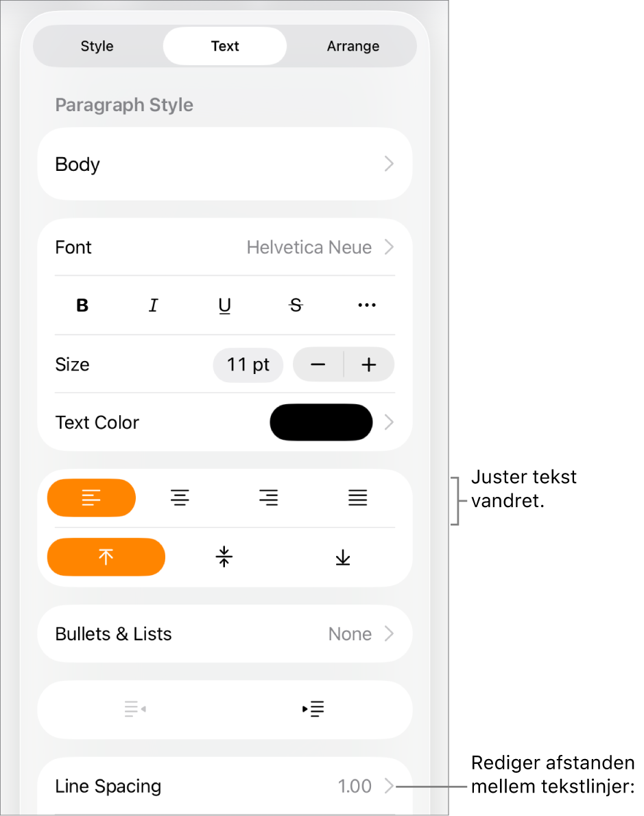Open more text options ellipsis
Screen dimensions: 644x816
(x=367, y=305)
